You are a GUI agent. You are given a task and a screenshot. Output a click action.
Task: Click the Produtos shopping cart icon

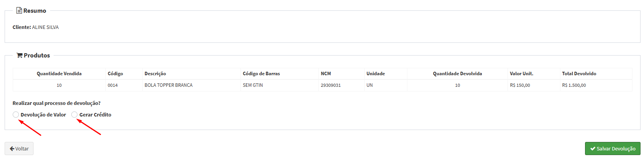coord(19,56)
